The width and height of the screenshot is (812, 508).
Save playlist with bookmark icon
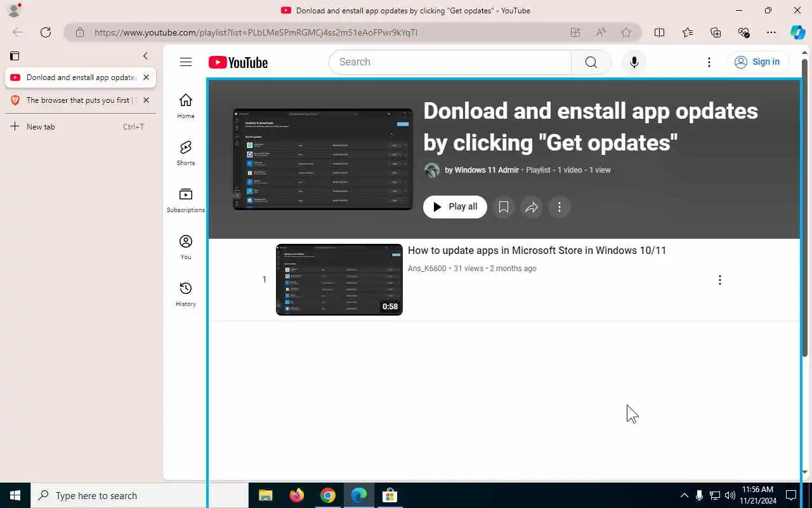tap(503, 207)
